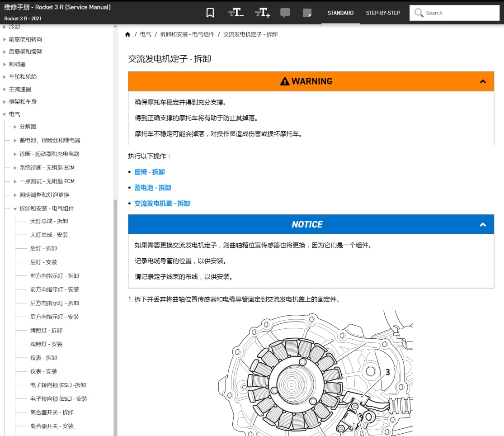The image size is (504, 436).
Task: Click 电气 in the breadcrumb trail
Action: [145, 34]
